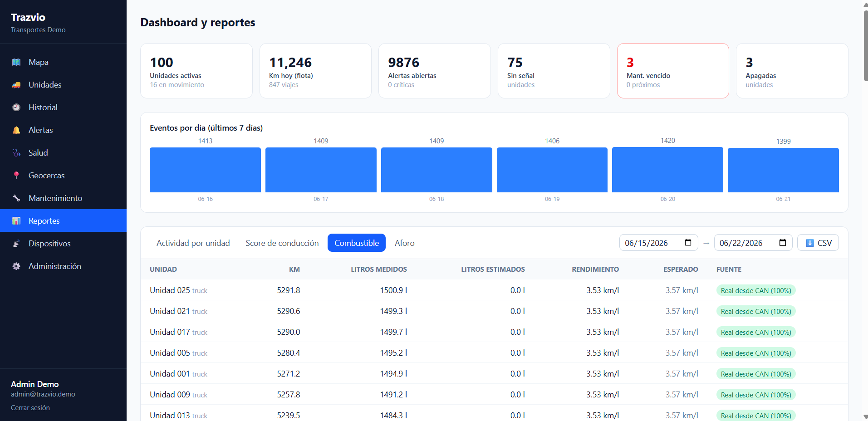Select the Aforo tab
868x421 pixels.
pyautogui.click(x=405, y=243)
